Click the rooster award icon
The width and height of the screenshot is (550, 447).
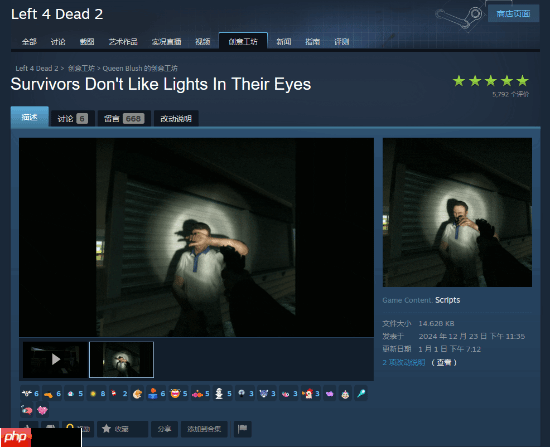click(x=308, y=393)
